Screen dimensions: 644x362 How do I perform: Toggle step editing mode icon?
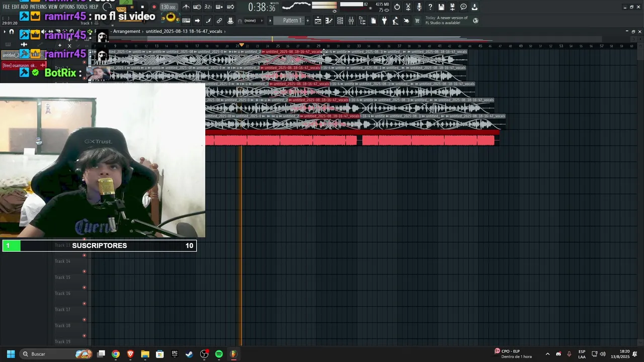tap(208, 21)
